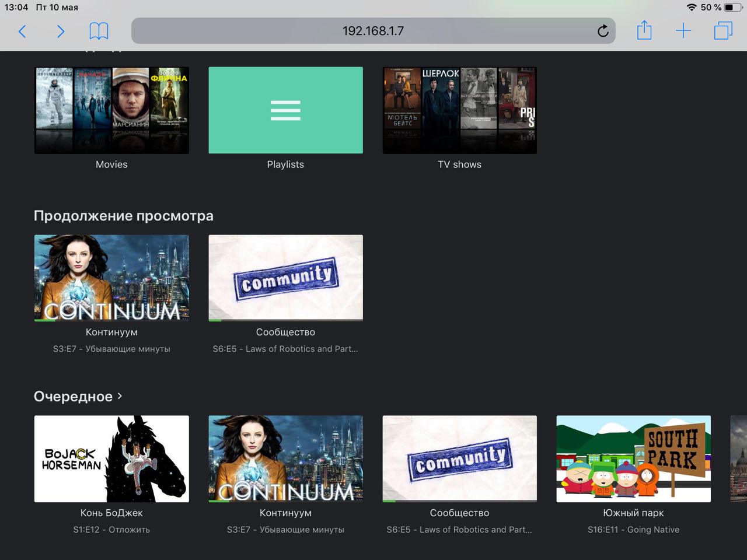Add a new tab with plus icon
747x560 pixels.
tap(683, 31)
